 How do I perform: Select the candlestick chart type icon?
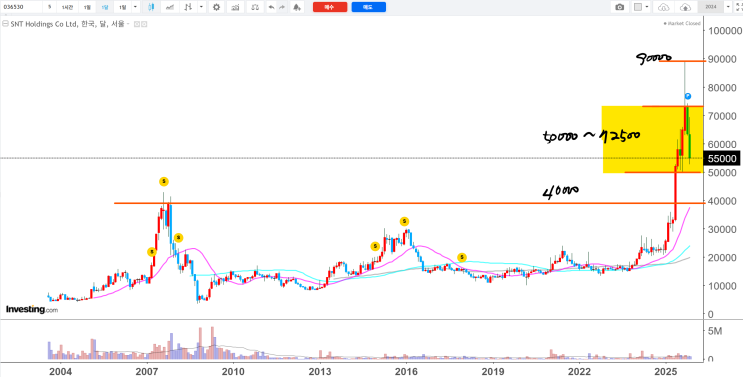pos(151,7)
